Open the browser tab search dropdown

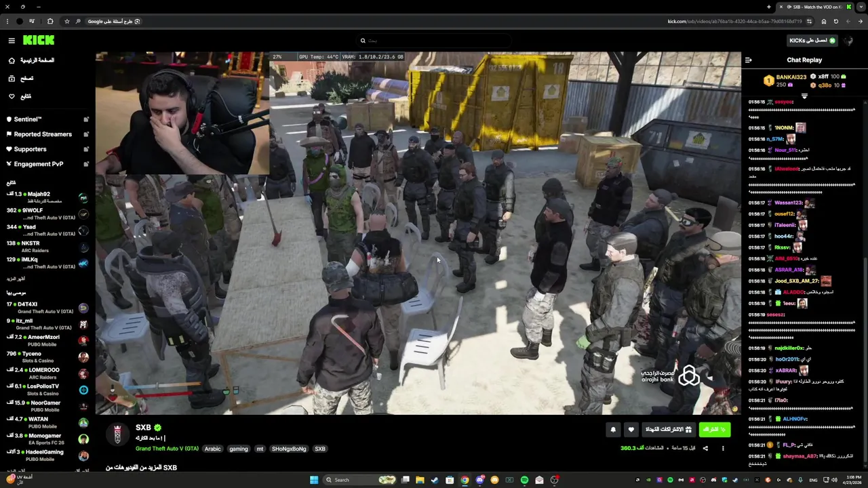point(861,7)
